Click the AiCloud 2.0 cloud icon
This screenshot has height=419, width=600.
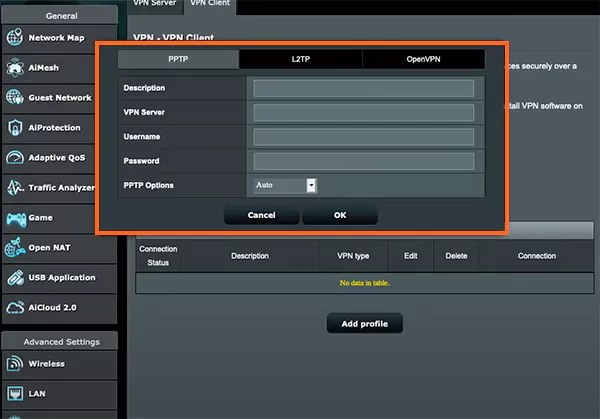(x=15, y=307)
